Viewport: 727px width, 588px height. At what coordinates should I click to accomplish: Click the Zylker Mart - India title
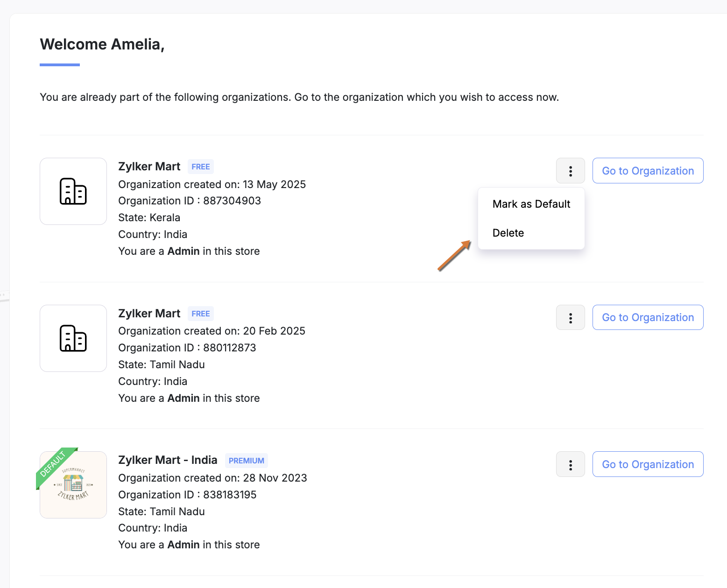tap(168, 460)
